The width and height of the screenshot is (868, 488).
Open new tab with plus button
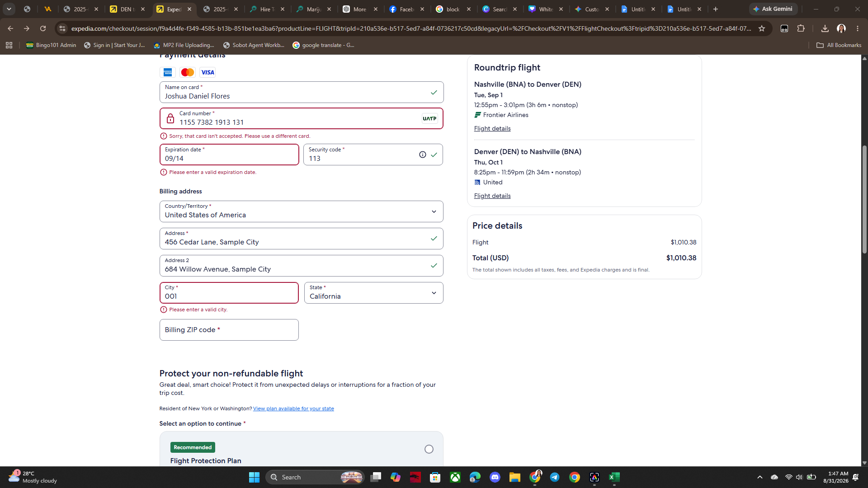[716, 9]
